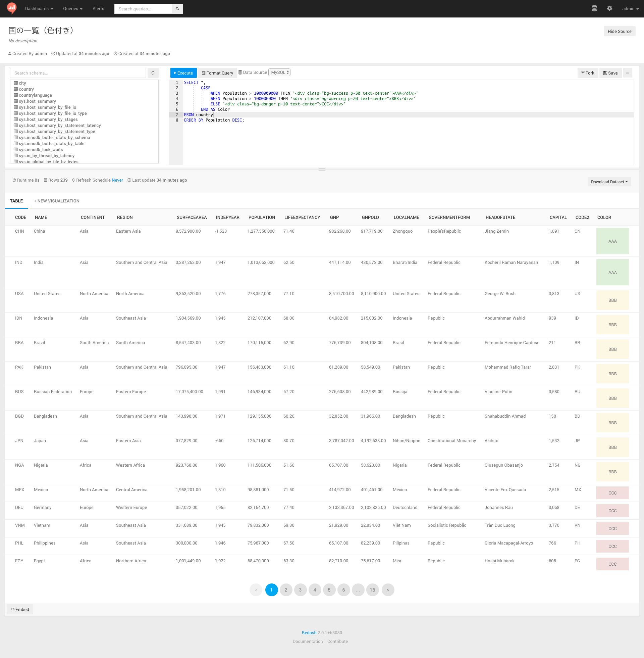This screenshot has width=644, height=658.
Task: Execute the query
Action: click(x=183, y=73)
